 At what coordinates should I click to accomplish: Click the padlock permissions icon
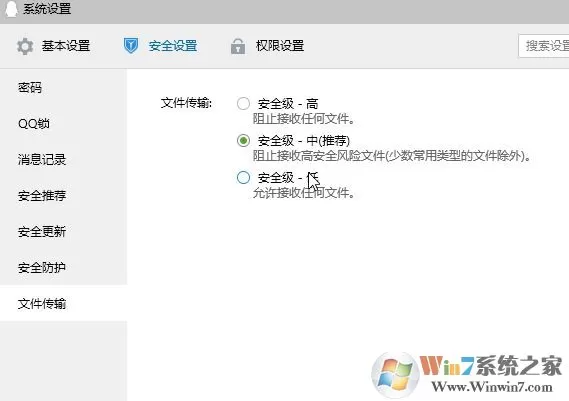(238, 46)
